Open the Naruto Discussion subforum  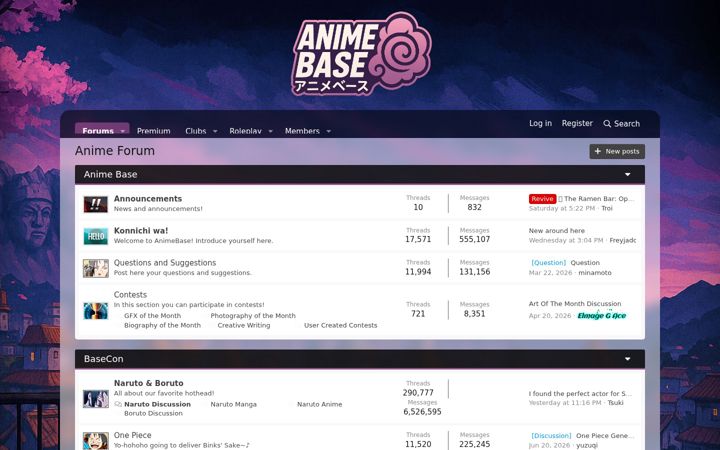pos(158,404)
